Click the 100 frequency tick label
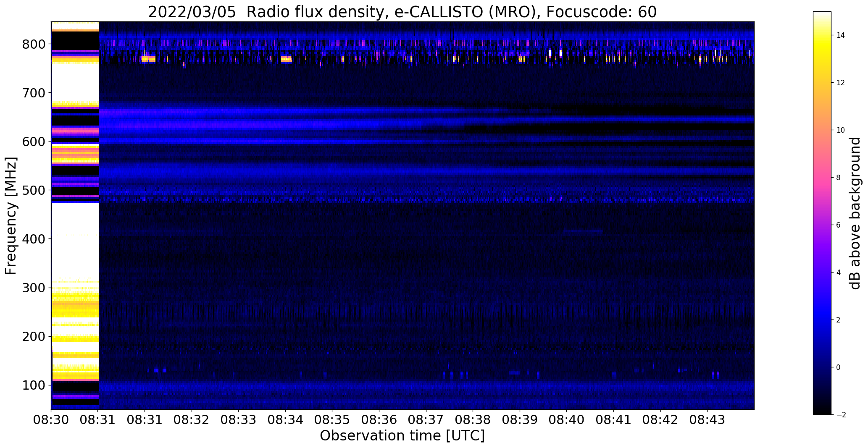The image size is (868, 448). coord(33,385)
